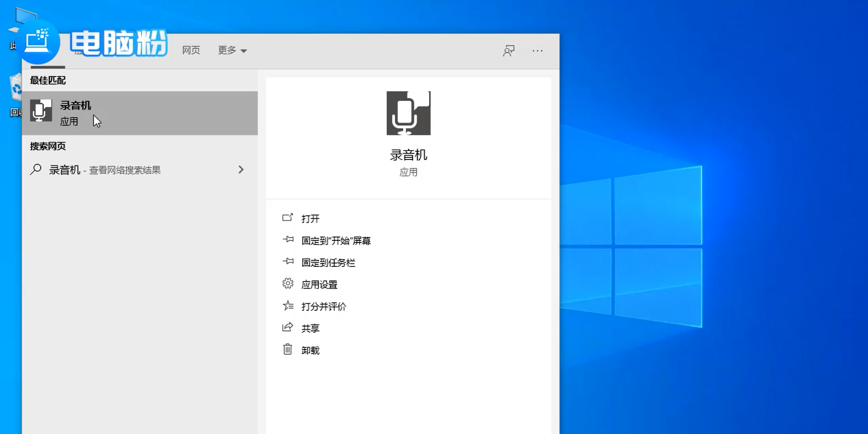The width and height of the screenshot is (868, 434).
Task: Search the web for 录音机
Action: (139, 170)
